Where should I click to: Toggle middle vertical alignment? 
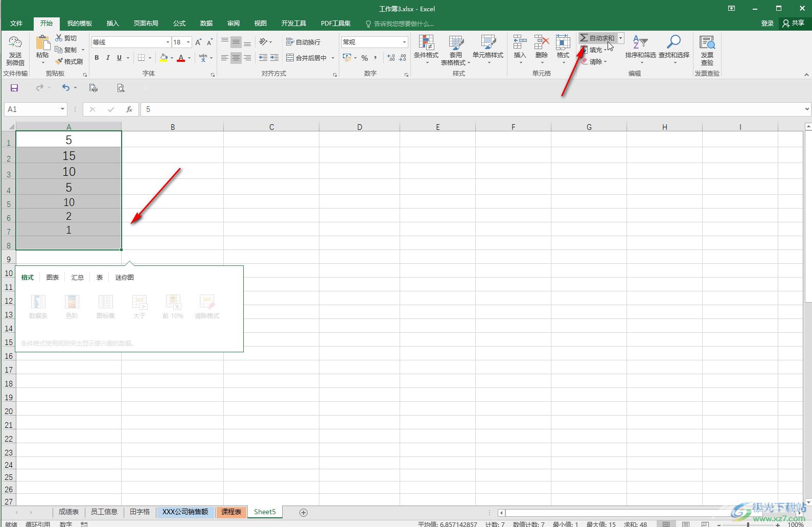coord(236,42)
